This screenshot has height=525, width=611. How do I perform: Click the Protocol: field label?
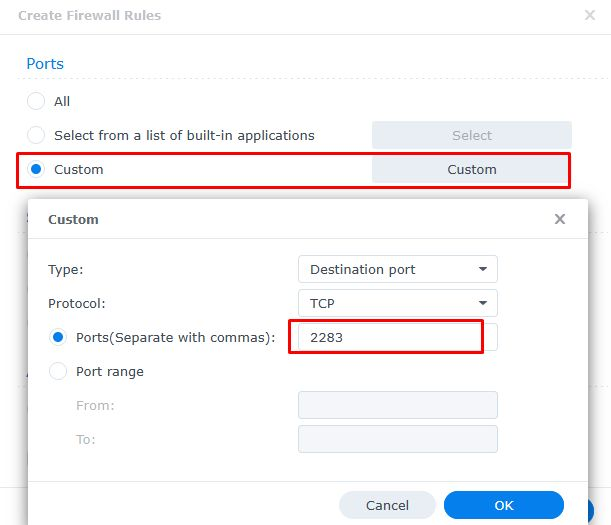click(x=76, y=303)
